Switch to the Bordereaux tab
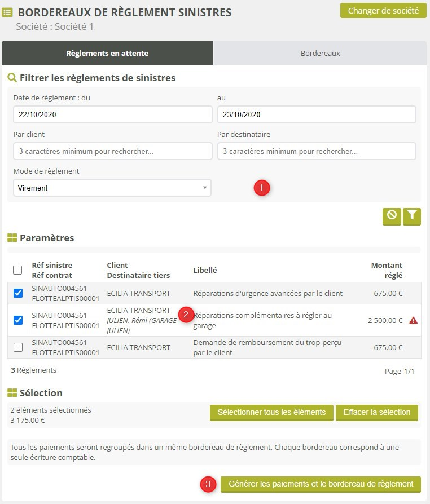 320,54
